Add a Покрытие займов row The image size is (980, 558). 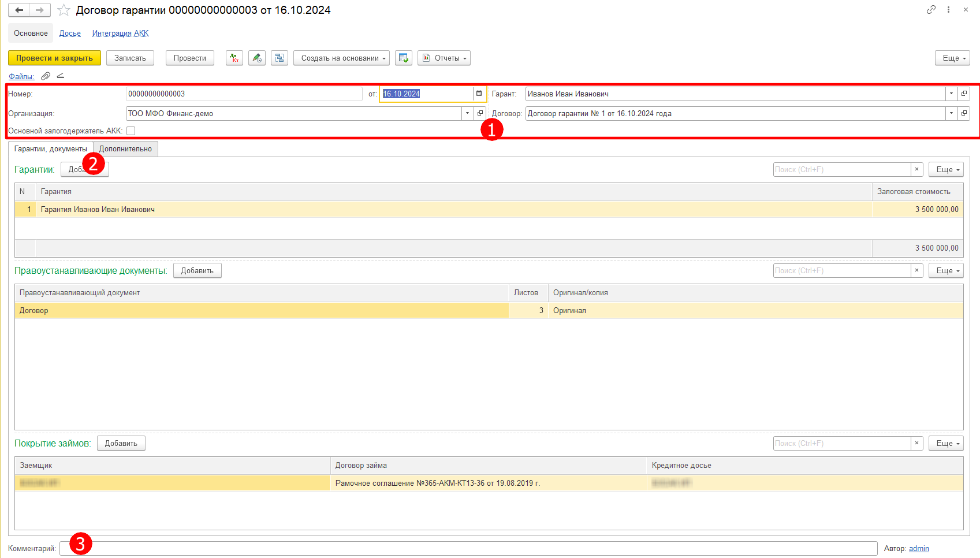pyautogui.click(x=121, y=443)
